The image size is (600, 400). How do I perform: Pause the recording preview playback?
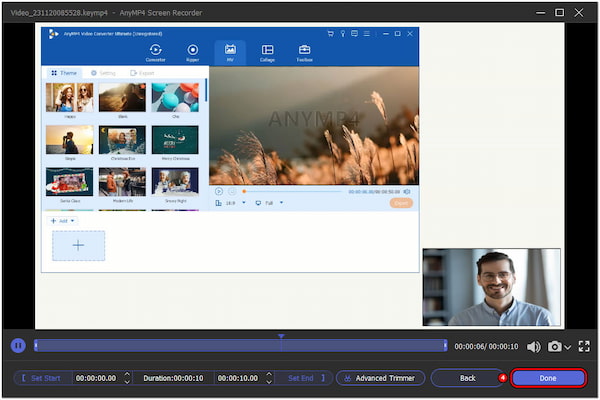(18, 346)
